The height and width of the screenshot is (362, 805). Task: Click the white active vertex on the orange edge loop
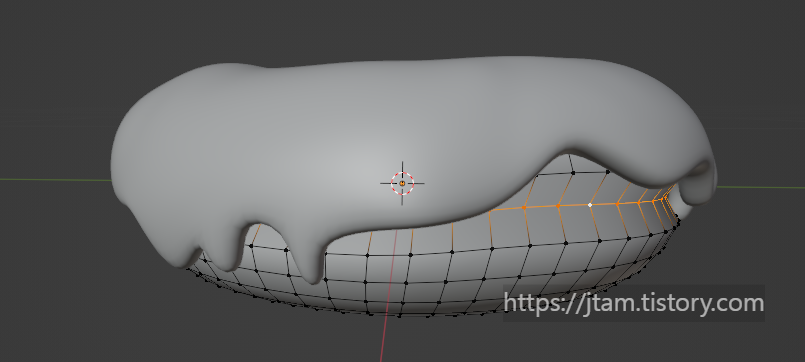point(590,205)
